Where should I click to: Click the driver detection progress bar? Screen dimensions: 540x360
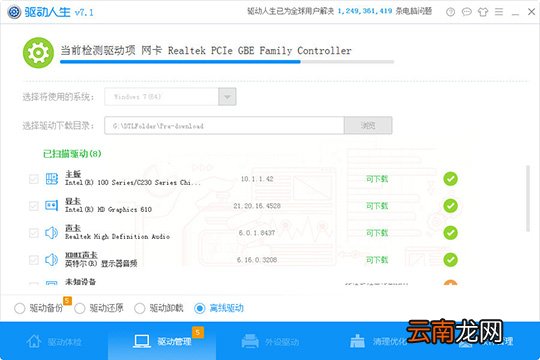tap(227, 62)
